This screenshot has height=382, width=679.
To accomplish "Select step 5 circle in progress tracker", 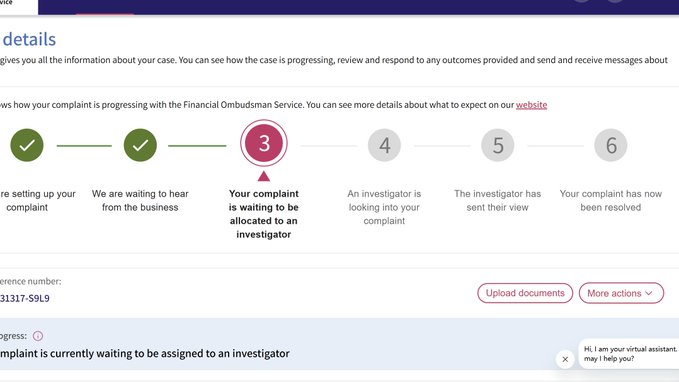I will (498, 145).
